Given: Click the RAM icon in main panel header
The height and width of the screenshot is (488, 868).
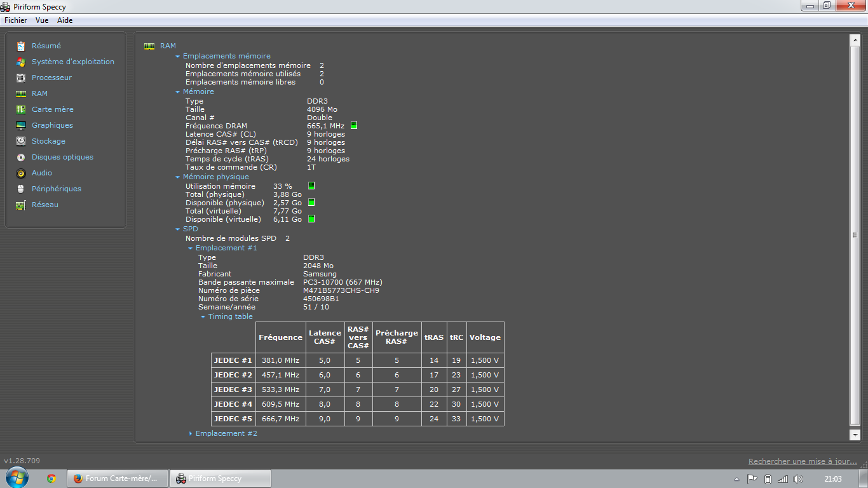Looking at the screenshot, I should click(149, 46).
